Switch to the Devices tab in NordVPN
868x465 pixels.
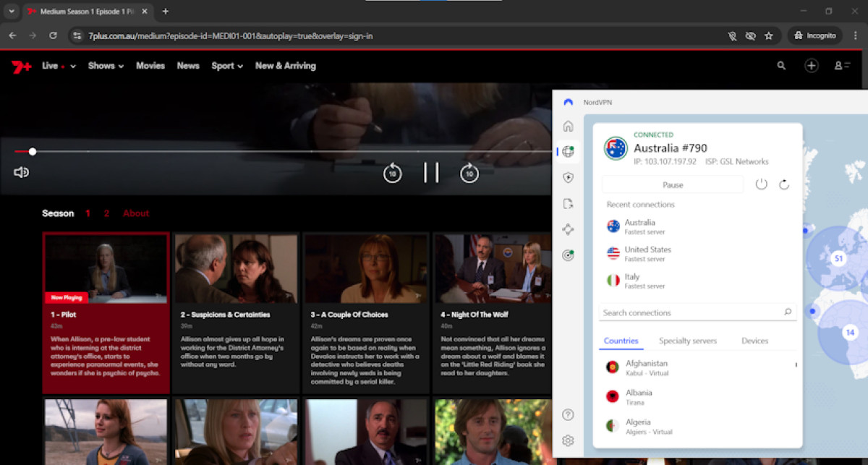[754, 341]
